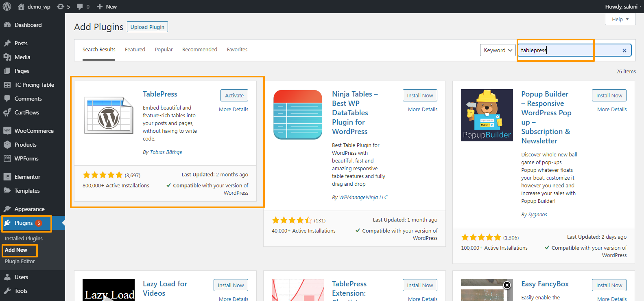644x301 pixels.
Task: Click the PopupBuilder plugin thumbnail
Action: [x=487, y=115]
